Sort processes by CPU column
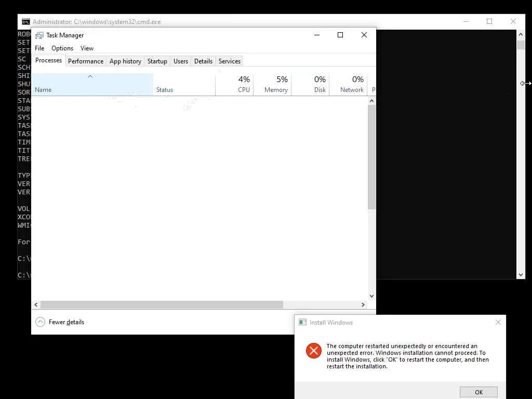 234,85
